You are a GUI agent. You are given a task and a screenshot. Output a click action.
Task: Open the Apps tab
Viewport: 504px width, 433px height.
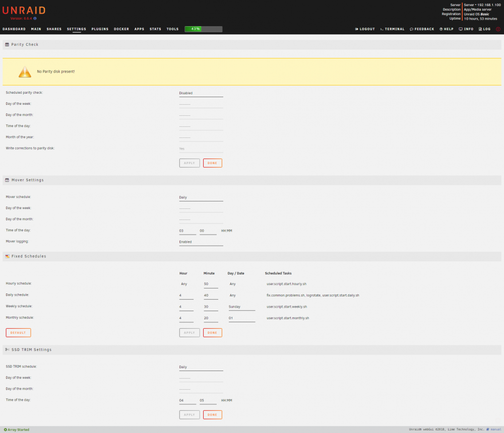click(139, 29)
